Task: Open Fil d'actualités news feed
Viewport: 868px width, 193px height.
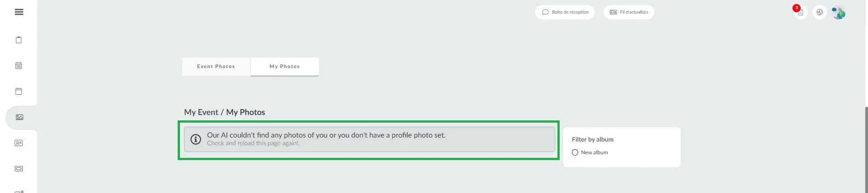Action: point(628,12)
